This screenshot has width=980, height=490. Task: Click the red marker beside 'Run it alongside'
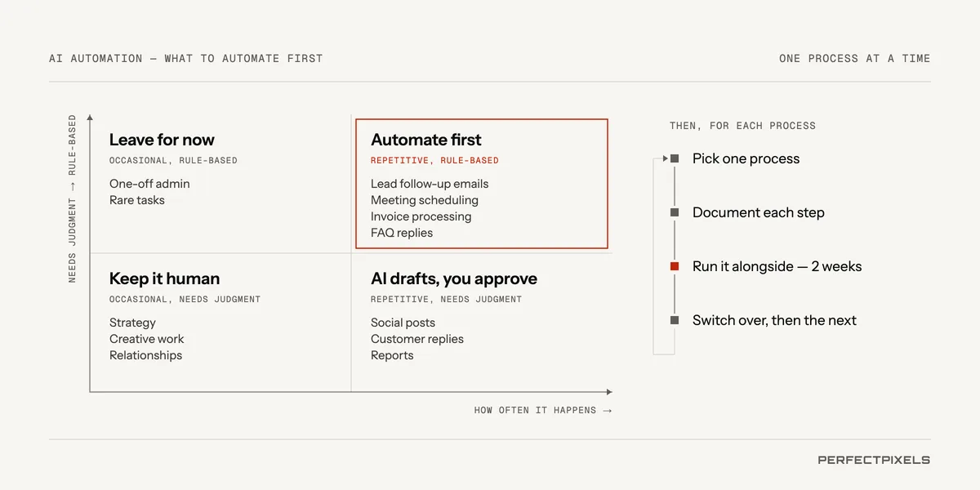pos(675,266)
